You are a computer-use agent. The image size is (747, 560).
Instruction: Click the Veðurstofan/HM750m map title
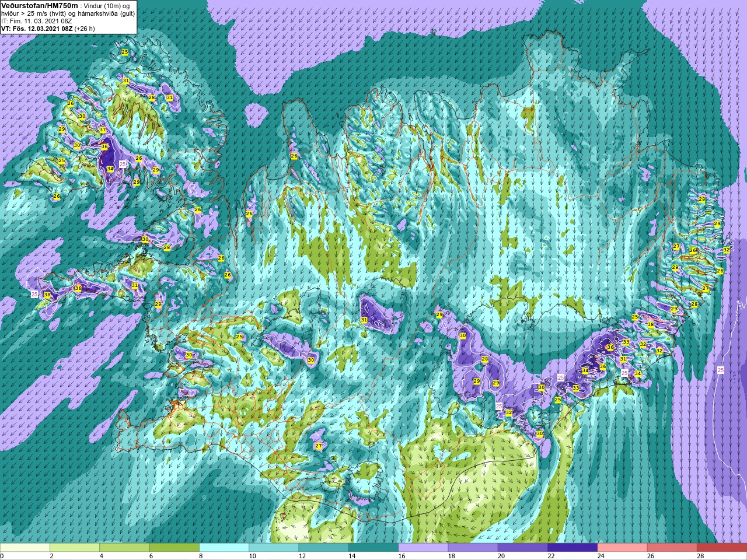[x=40, y=5]
